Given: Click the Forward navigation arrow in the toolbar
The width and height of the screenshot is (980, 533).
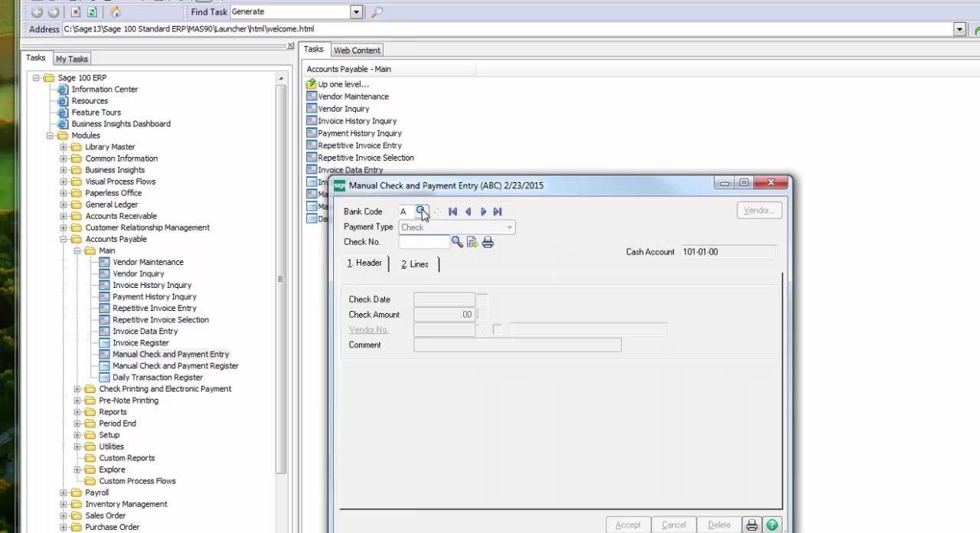Looking at the screenshot, I should click(x=54, y=12).
